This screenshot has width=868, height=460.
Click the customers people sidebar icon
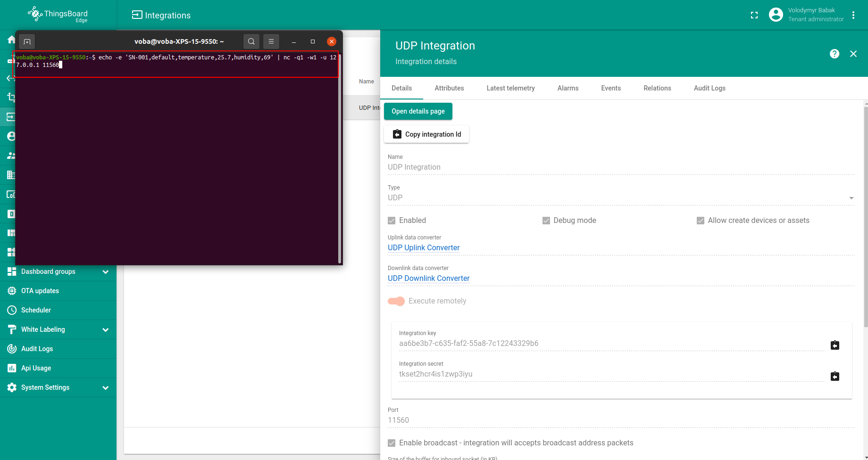[x=11, y=156]
